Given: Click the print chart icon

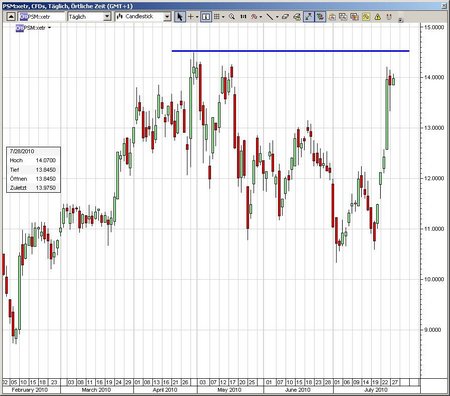Looking at the screenshot, I should (297, 16).
